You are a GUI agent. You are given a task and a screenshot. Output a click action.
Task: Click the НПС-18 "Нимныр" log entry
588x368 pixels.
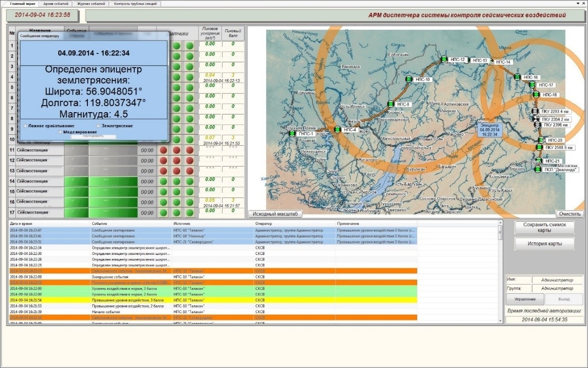click(x=213, y=236)
